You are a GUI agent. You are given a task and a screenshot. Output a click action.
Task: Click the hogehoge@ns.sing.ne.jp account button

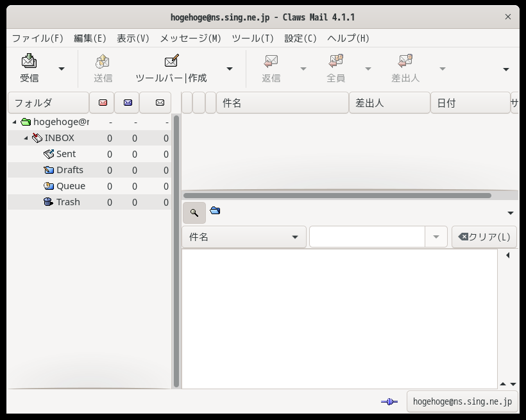point(462,401)
